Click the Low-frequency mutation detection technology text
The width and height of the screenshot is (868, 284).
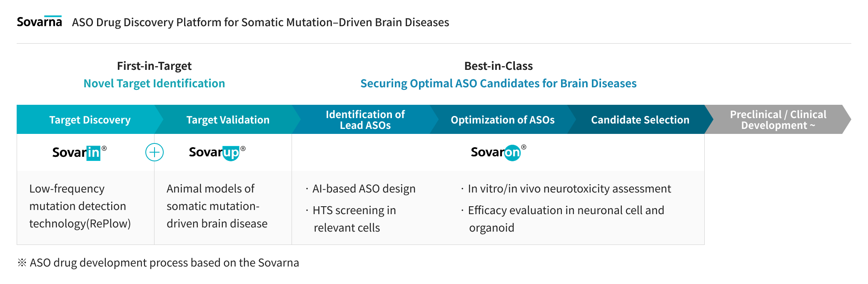coord(80,206)
